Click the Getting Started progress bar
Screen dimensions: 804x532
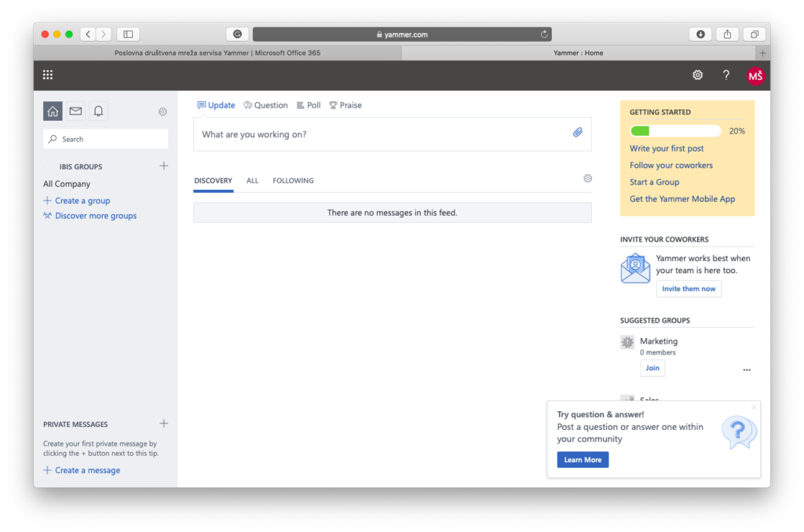[675, 131]
